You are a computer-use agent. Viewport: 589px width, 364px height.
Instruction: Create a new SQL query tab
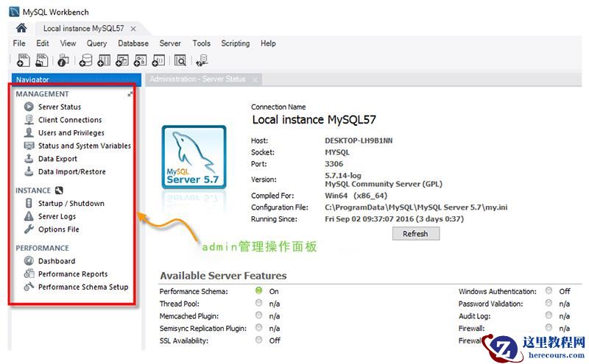click(x=23, y=60)
